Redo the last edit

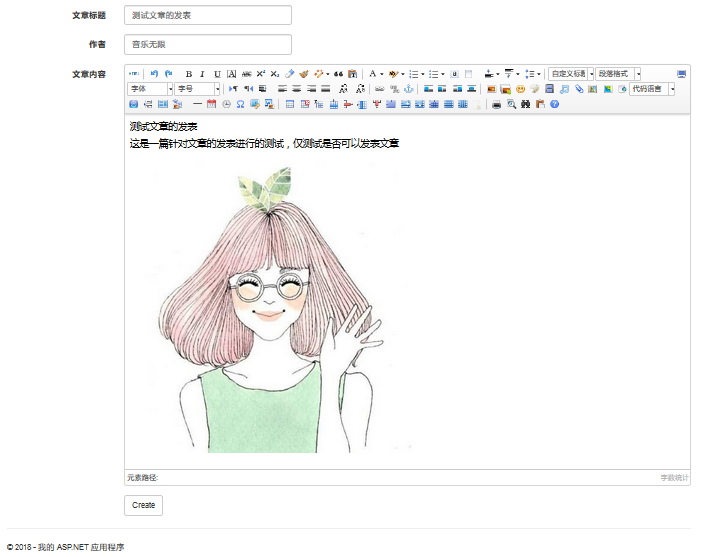pos(169,74)
